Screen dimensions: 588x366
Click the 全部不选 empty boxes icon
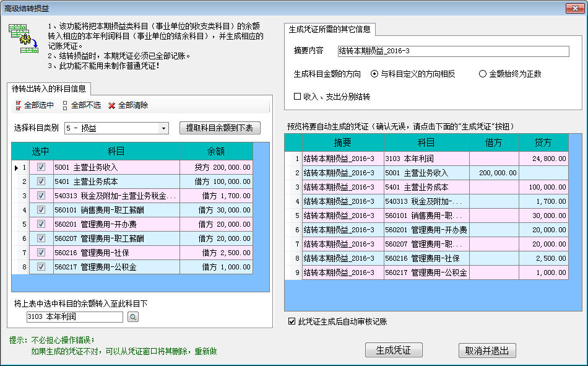(65, 105)
